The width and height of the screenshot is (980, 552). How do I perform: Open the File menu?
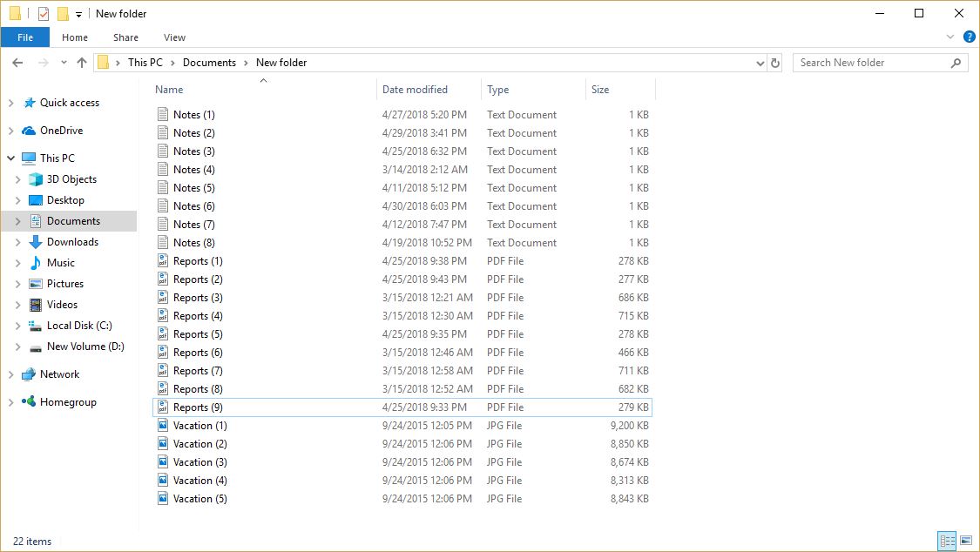25,37
